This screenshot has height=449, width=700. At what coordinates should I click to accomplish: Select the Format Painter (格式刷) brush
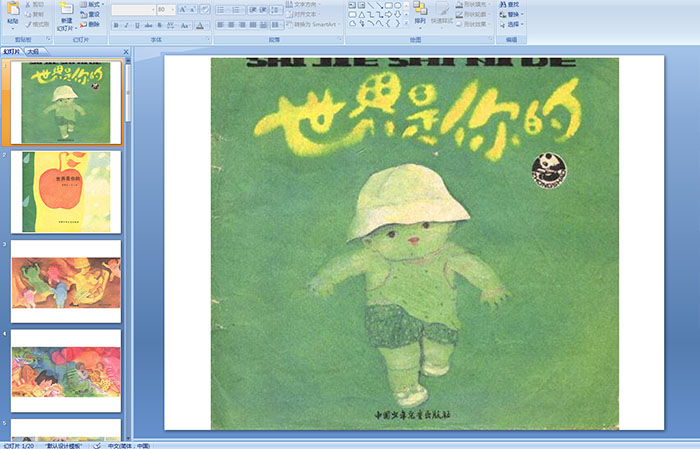(37, 24)
